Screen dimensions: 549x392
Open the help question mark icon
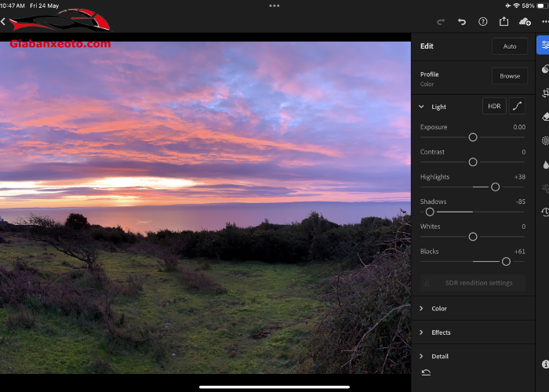[483, 22]
